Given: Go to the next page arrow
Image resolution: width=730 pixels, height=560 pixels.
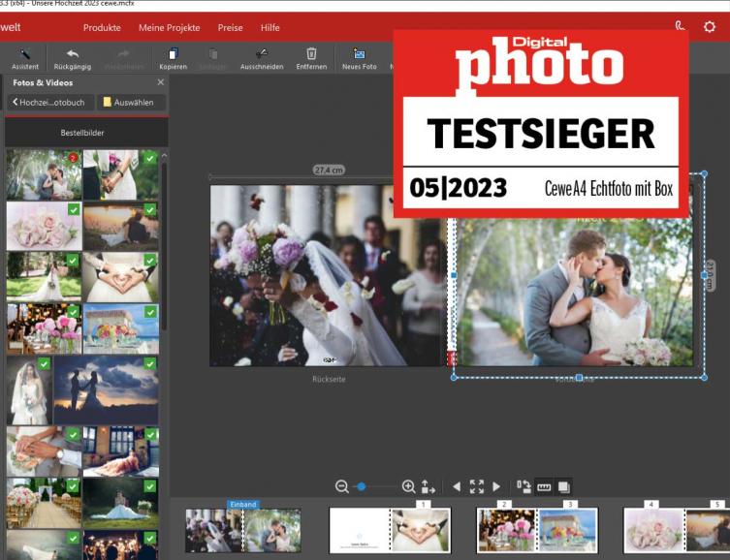Looking at the screenshot, I should pyautogui.click(x=496, y=486).
